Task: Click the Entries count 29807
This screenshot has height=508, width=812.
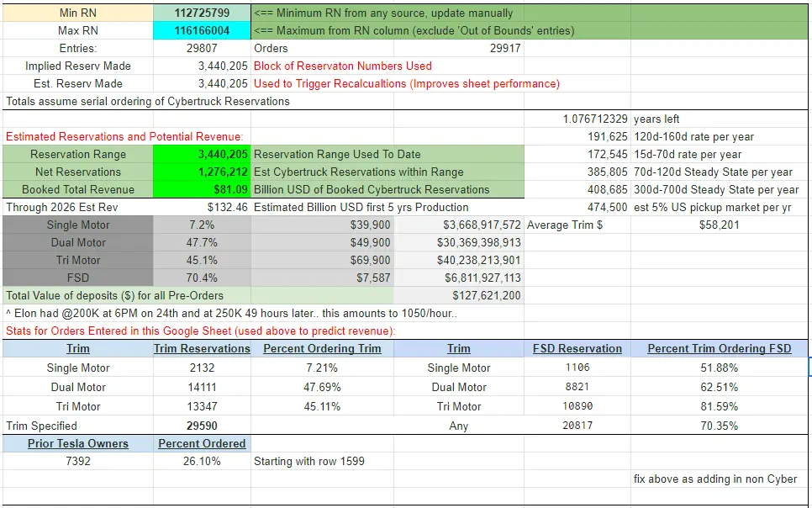Action: click(x=202, y=49)
